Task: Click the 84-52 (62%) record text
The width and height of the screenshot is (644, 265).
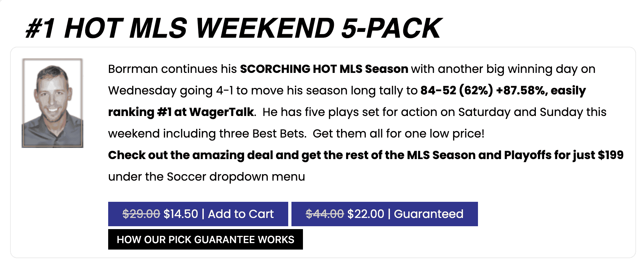Action: 456,90
